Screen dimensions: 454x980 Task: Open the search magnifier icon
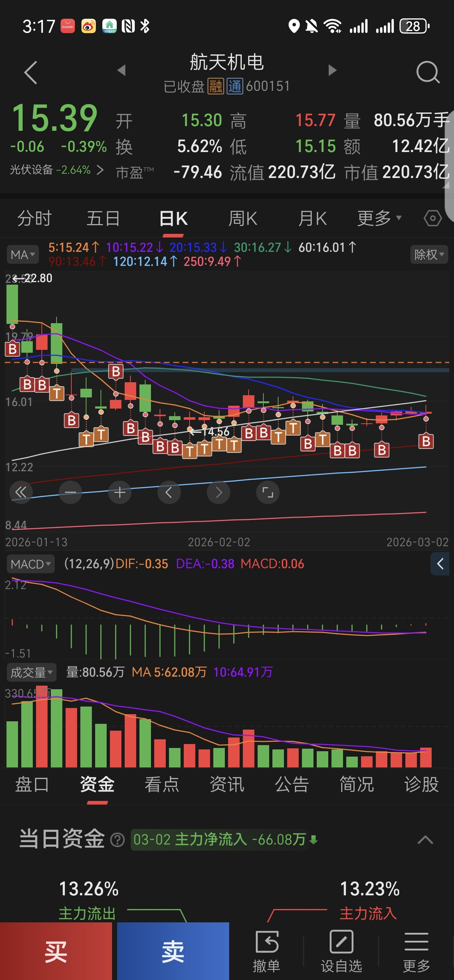(428, 72)
